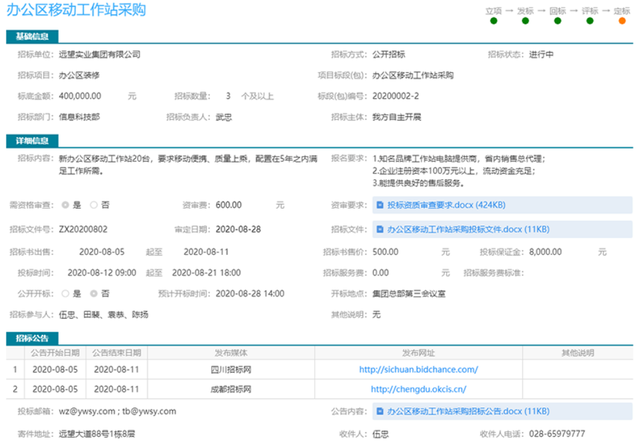This screenshot has height=442, width=640.
Task: Click the green dot under 发标 step
Action: [526, 21]
